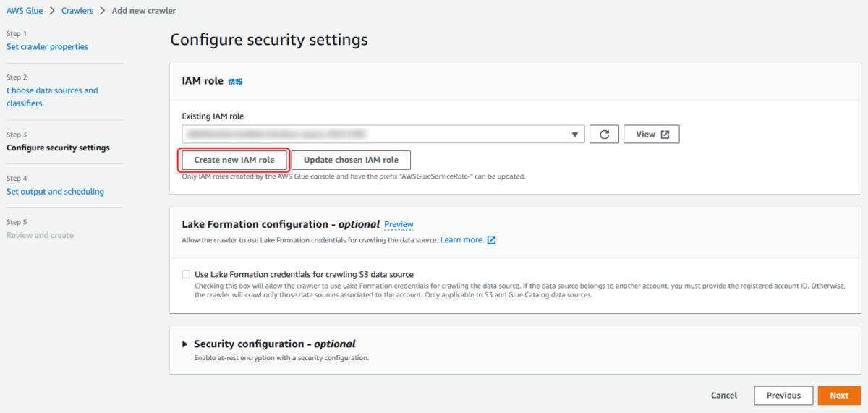The height and width of the screenshot is (413, 868).
Task: Click the Add new crawler breadcrumb text
Action: pyautogui.click(x=144, y=11)
